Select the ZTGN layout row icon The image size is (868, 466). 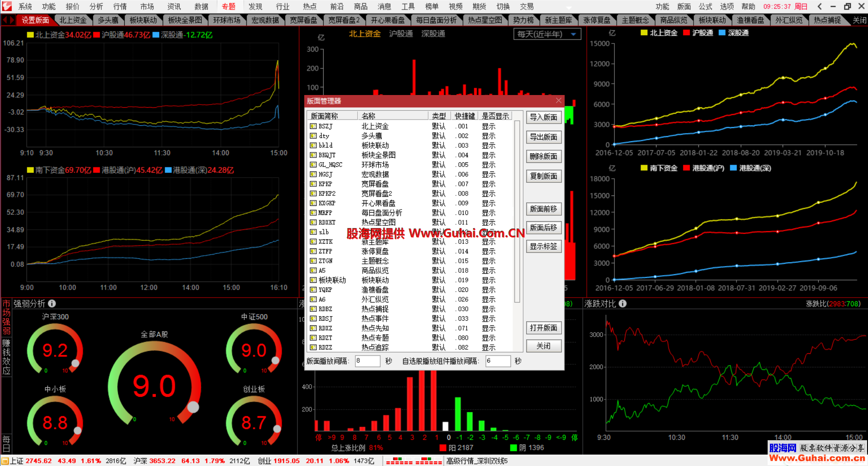313,261
